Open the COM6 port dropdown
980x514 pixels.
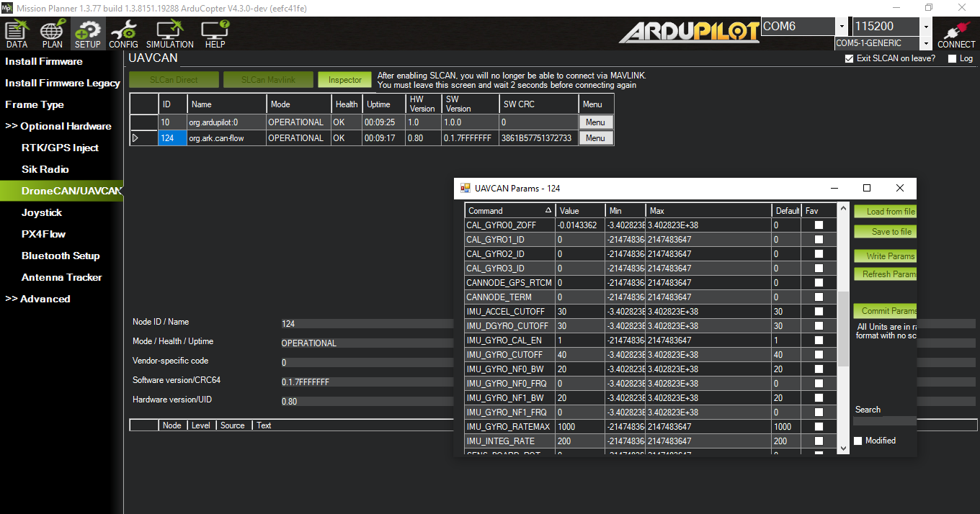point(842,27)
